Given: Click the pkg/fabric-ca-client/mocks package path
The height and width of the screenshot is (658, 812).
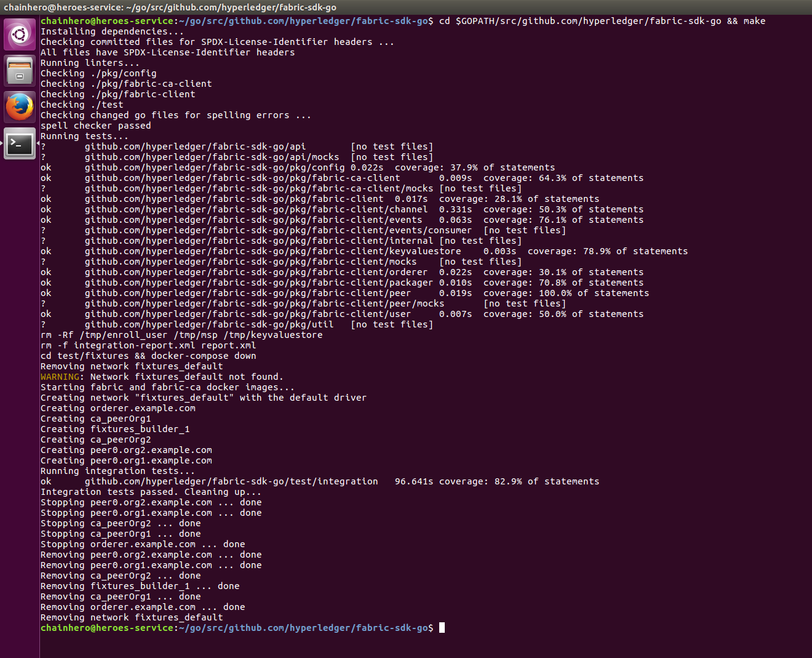Looking at the screenshot, I should click(259, 188).
